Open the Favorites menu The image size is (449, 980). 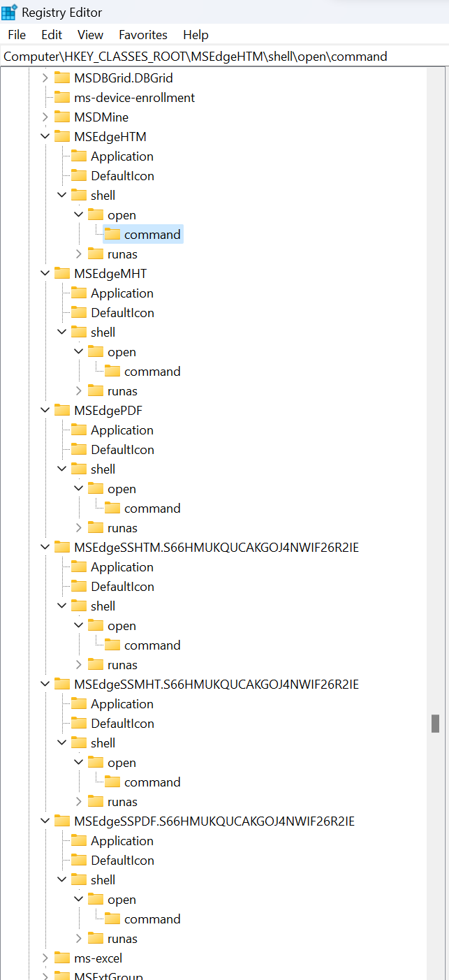[143, 35]
